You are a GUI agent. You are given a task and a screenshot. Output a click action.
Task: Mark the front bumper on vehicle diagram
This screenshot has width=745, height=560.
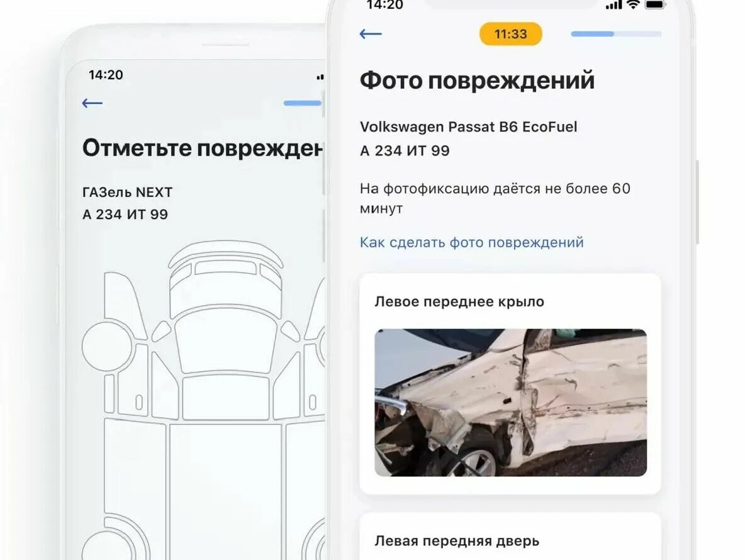[x=226, y=254]
